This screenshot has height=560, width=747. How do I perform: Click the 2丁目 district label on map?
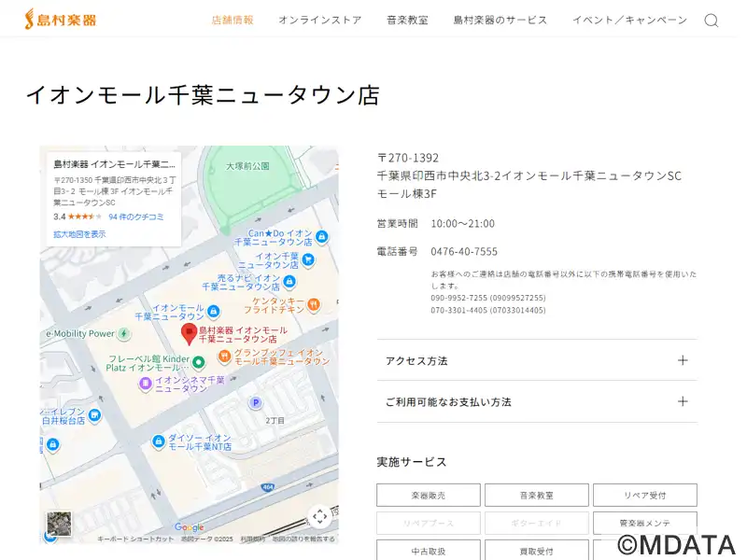(x=275, y=421)
